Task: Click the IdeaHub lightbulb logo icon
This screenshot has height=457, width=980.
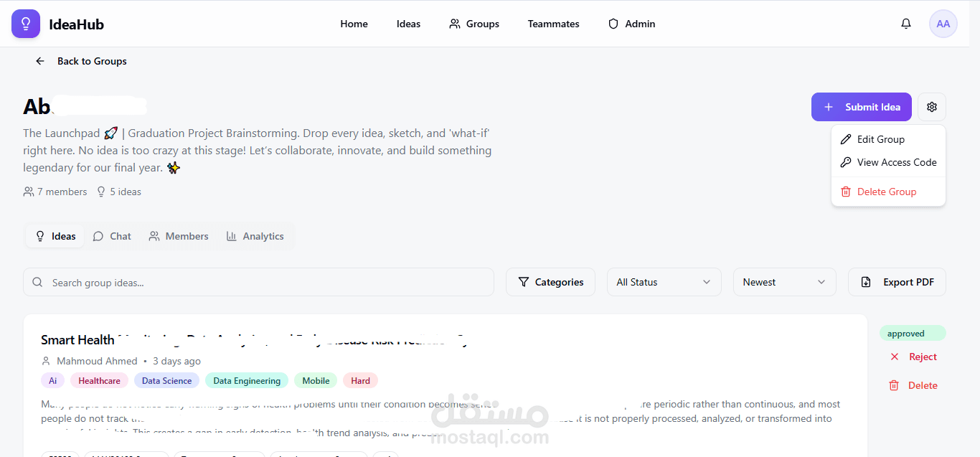Action: tap(26, 24)
